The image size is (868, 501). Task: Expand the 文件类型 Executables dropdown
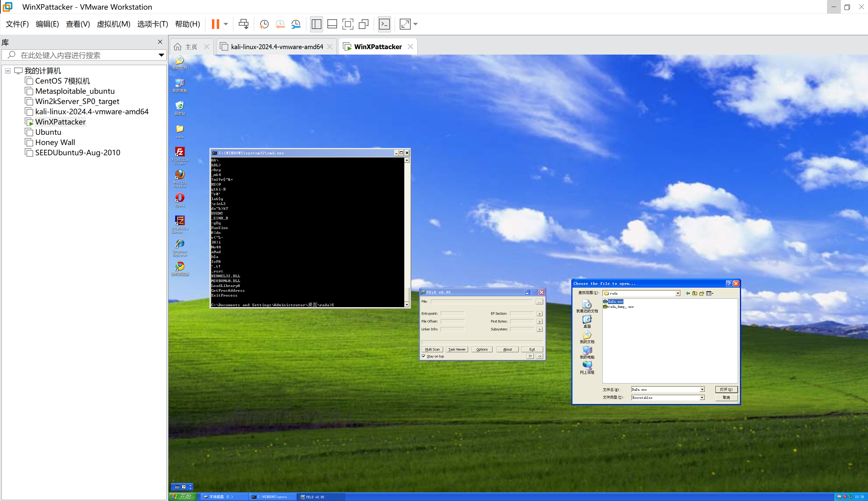[702, 398]
